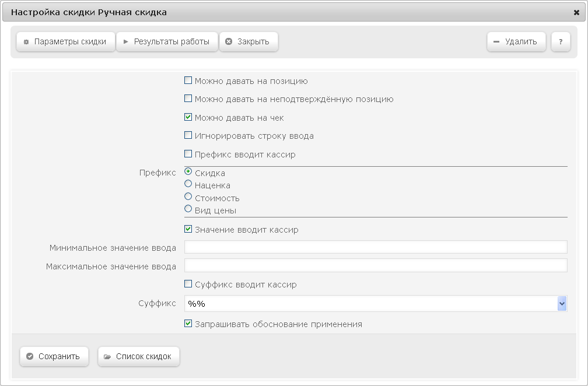Click the minus icon on Удалить button
The height and width of the screenshot is (386, 588).
pyautogui.click(x=496, y=41)
